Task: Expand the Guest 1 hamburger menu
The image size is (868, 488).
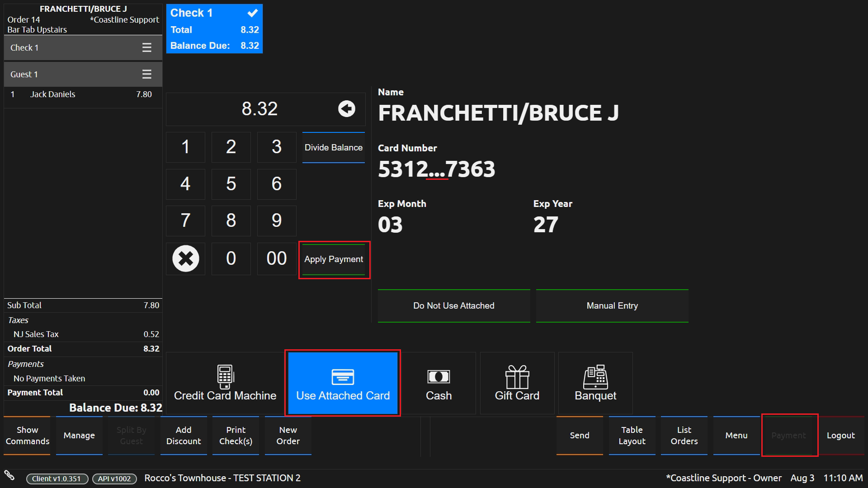Action: click(146, 74)
